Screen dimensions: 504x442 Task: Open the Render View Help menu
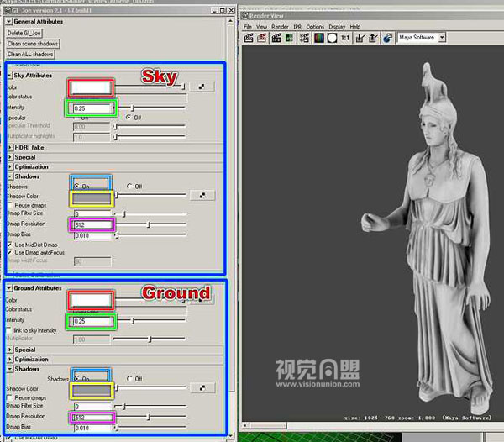(x=354, y=27)
